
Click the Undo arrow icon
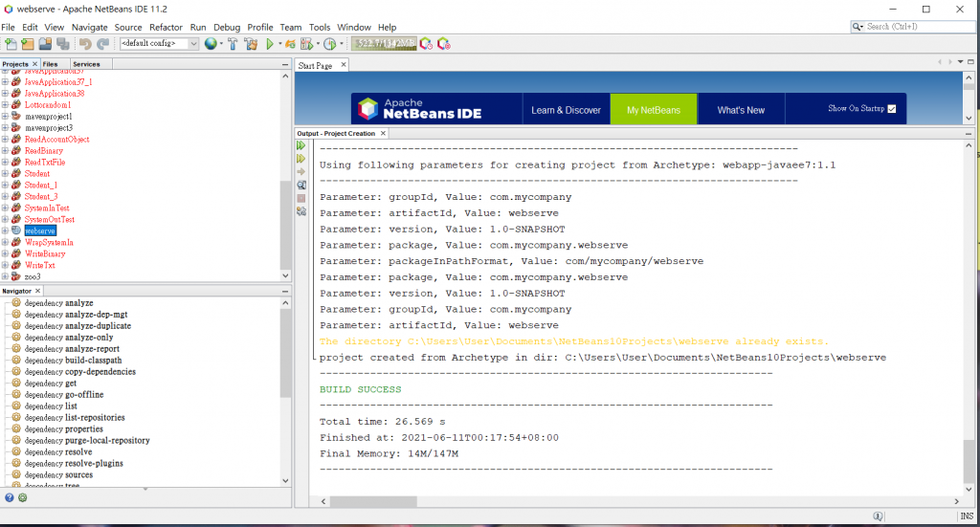point(85,44)
